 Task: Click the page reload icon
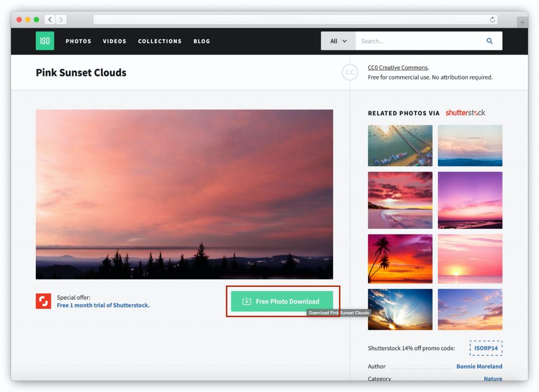click(x=492, y=19)
